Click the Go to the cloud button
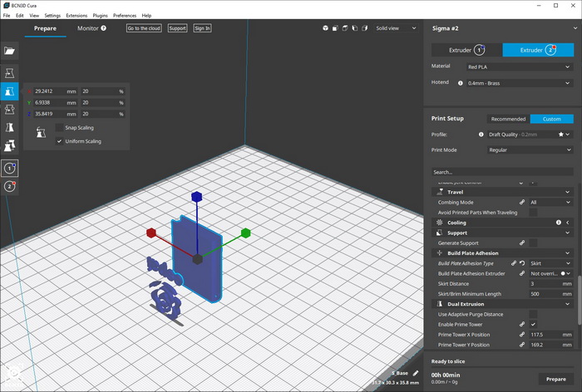Image resolution: width=582 pixels, height=392 pixels. click(x=144, y=28)
